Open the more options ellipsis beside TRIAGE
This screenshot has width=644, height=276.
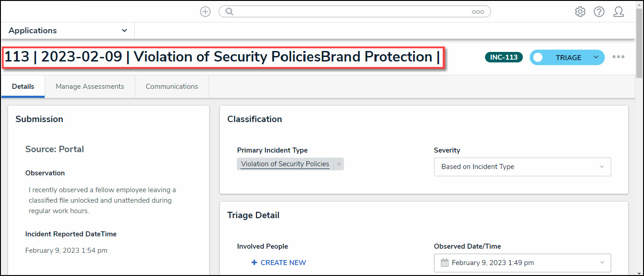click(x=618, y=57)
